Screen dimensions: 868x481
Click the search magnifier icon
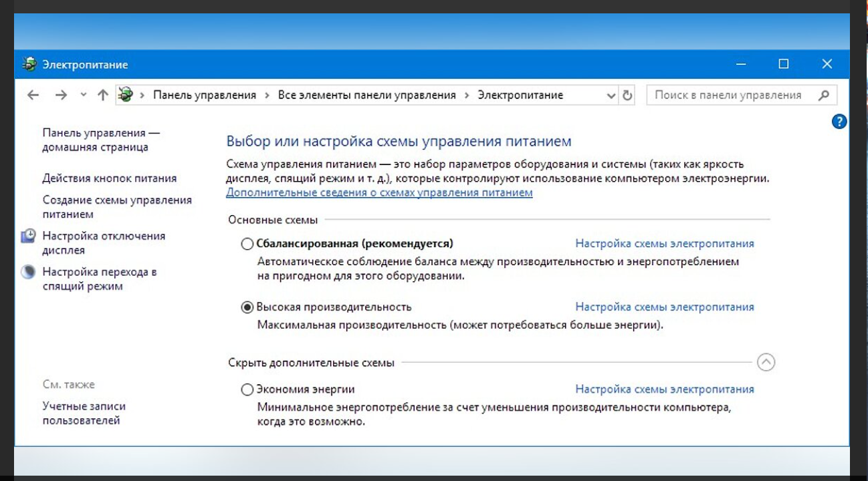pos(824,95)
